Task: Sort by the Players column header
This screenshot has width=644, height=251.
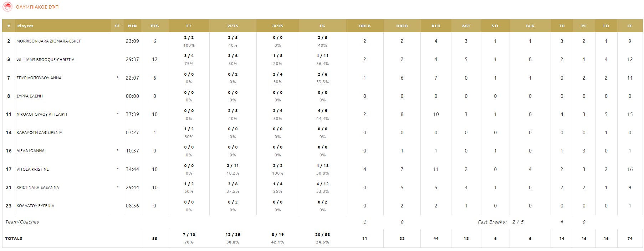Action: pyautogui.click(x=25, y=26)
